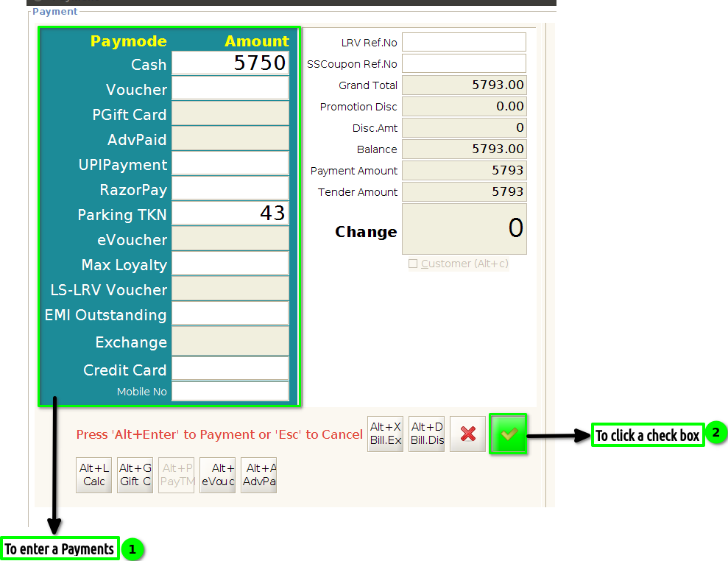Click the Paymode column header

[x=129, y=41]
